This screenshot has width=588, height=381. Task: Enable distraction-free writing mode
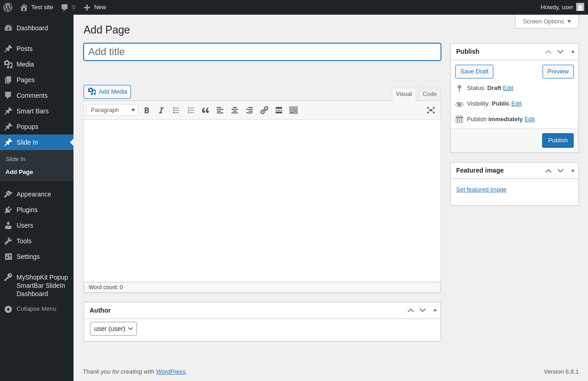click(x=431, y=110)
